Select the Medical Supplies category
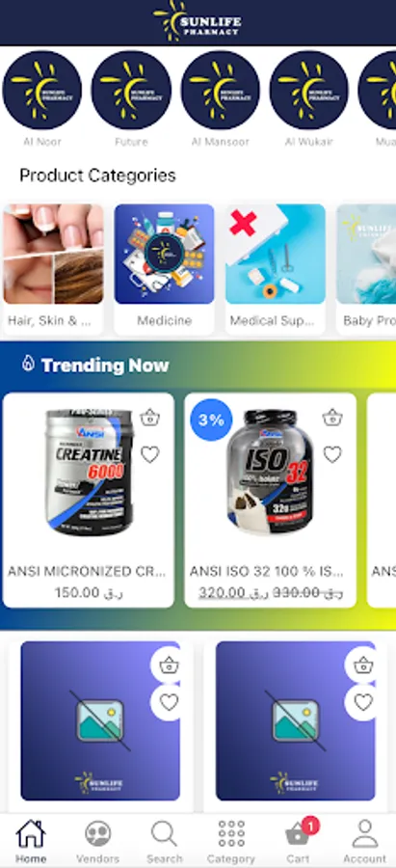396x868 pixels. 276,269
